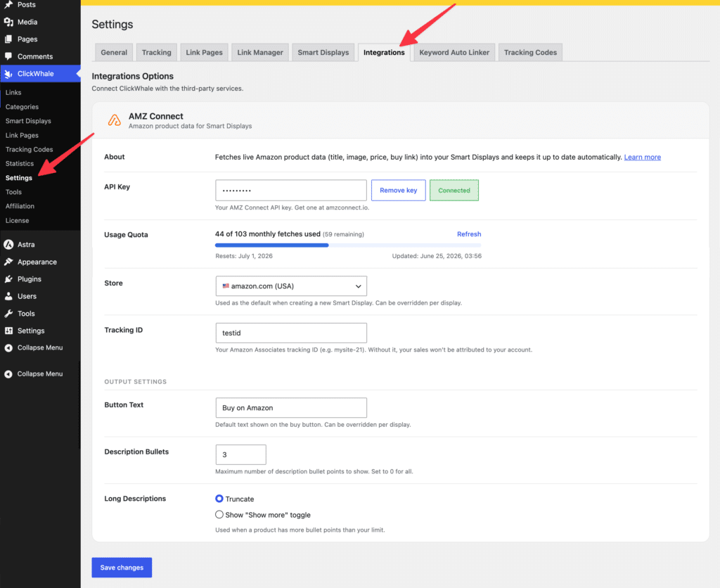Screen dimensions: 720x588
Task: Click the Posts pin icon
Action: (8, 5)
